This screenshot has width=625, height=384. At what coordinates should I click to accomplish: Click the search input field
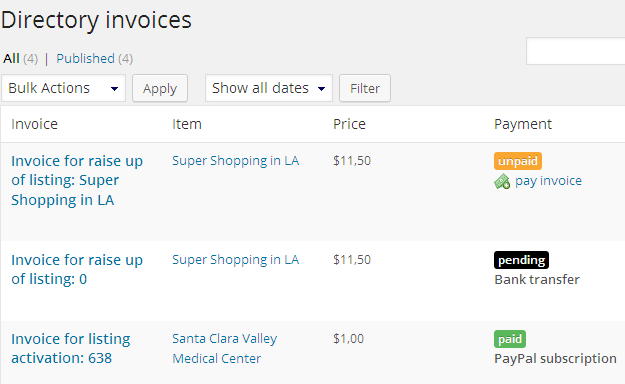coord(576,51)
